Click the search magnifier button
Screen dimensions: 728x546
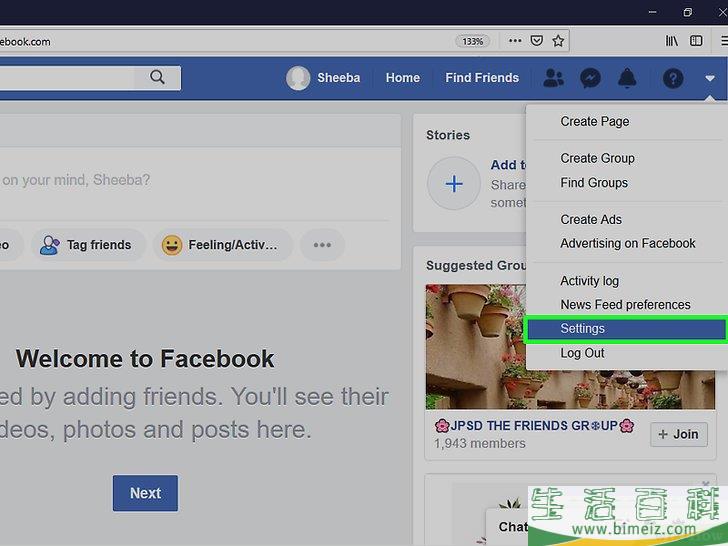tap(157, 77)
